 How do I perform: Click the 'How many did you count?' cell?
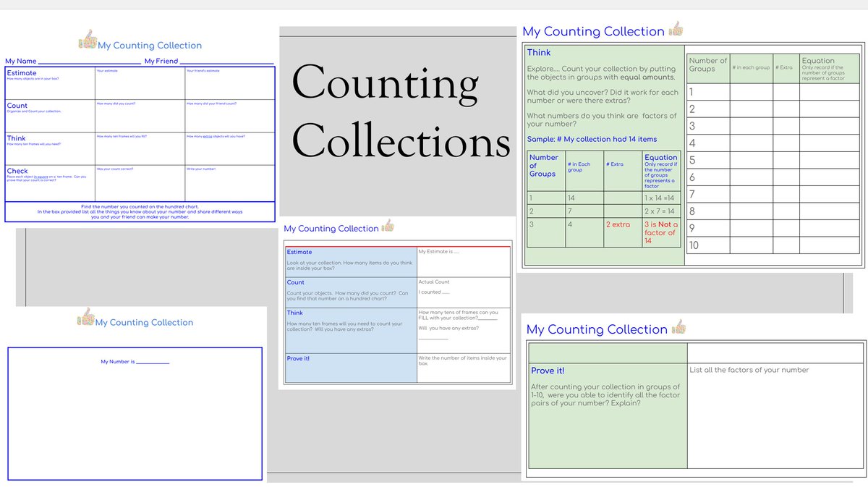pyautogui.click(x=139, y=116)
